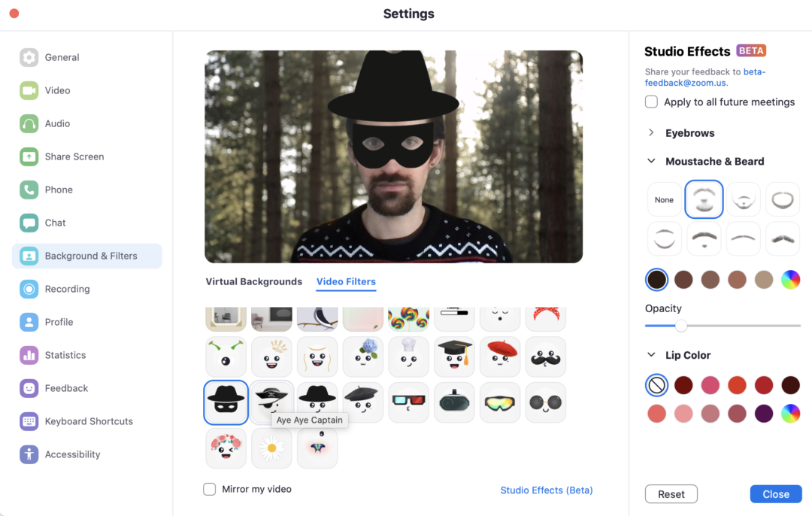Pick the VR headset filter
Viewport: 812px width, 516px height.
point(455,402)
